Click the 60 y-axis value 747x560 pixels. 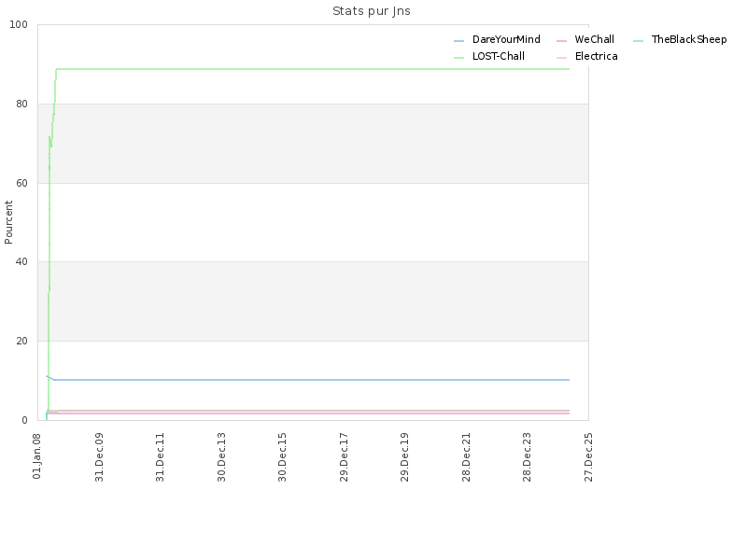coord(21,183)
